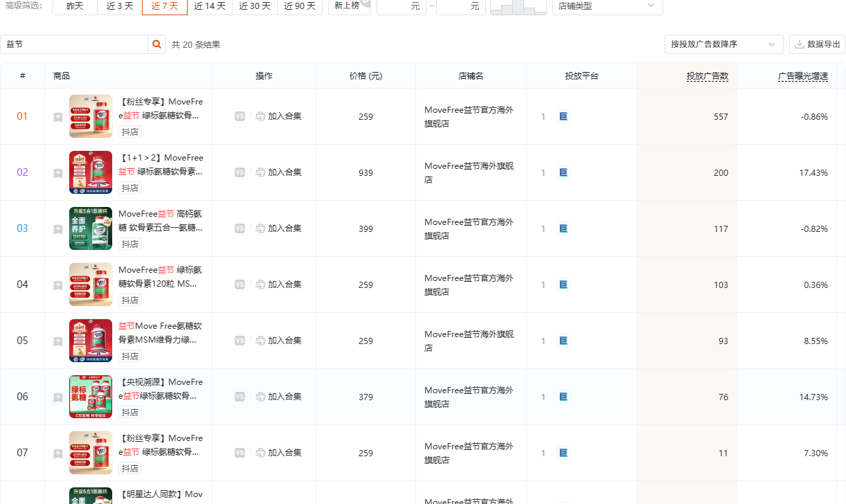This screenshot has height=504, width=846.
Task: Open the 高钙氨糖 product thumbnail in row 03
Action: 91,228
